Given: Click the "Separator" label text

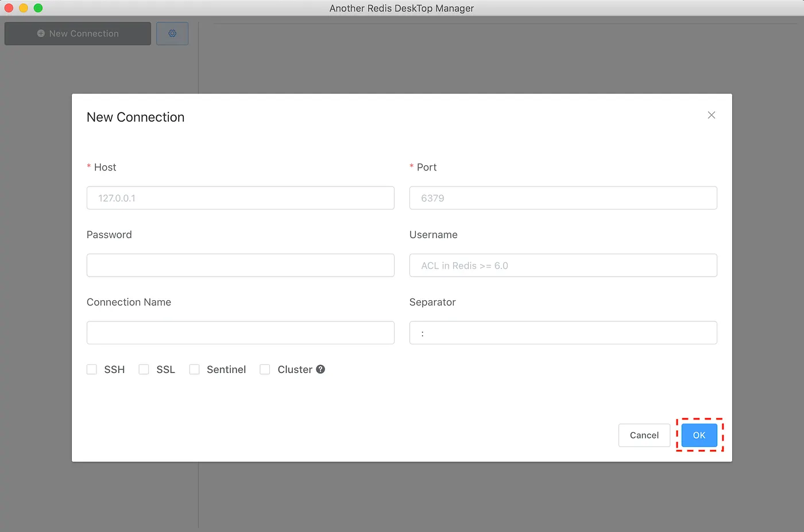Looking at the screenshot, I should point(432,302).
